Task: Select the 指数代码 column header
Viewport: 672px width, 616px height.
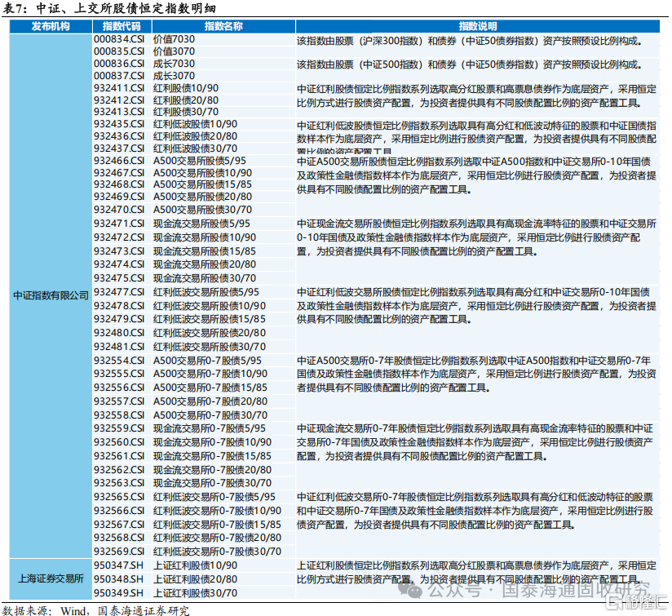Action: pyautogui.click(x=122, y=26)
